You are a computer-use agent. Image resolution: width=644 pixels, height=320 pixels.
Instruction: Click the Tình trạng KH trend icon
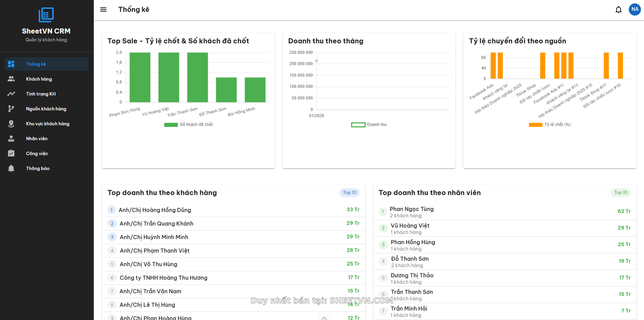pyautogui.click(x=11, y=94)
